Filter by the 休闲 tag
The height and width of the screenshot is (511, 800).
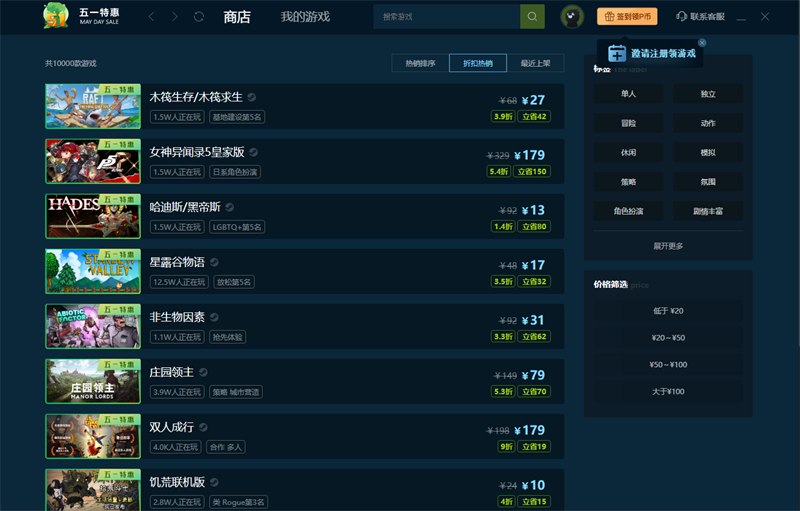click(x=629, y=152)
